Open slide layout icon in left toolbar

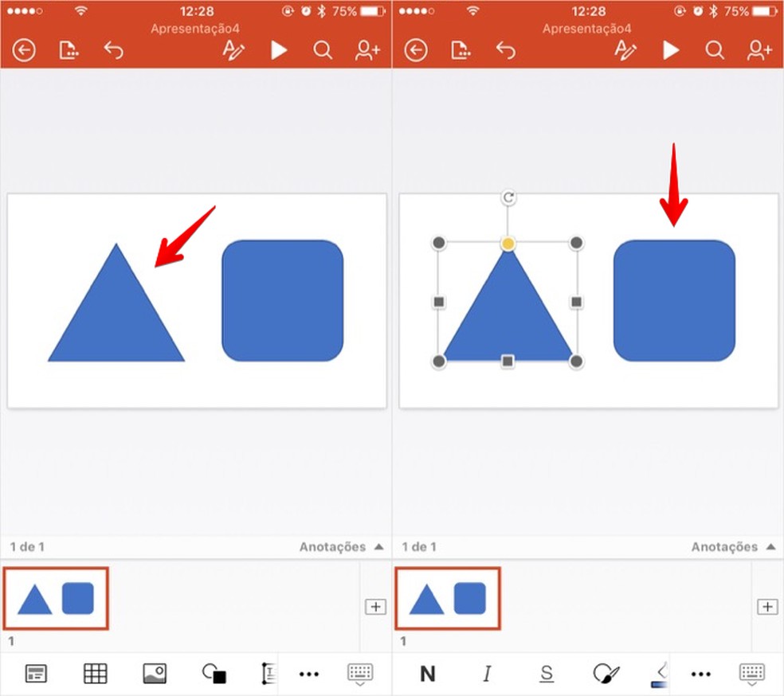point(36,674)
